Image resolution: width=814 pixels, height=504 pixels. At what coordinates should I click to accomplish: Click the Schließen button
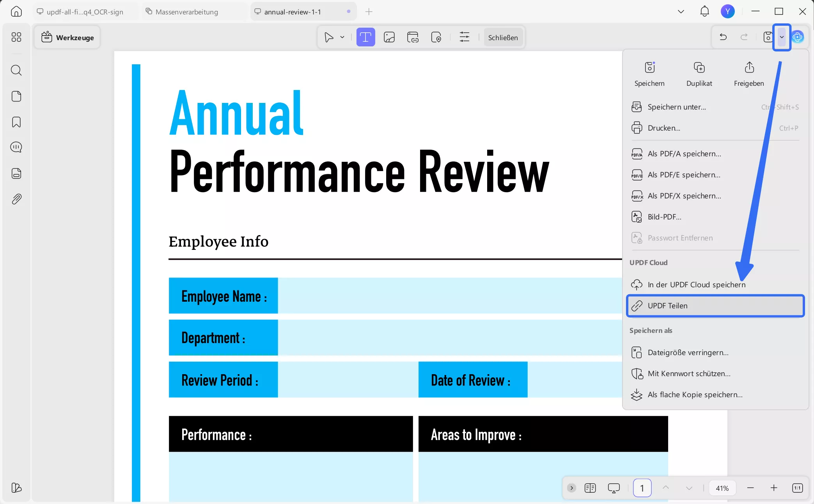point(503,37)
